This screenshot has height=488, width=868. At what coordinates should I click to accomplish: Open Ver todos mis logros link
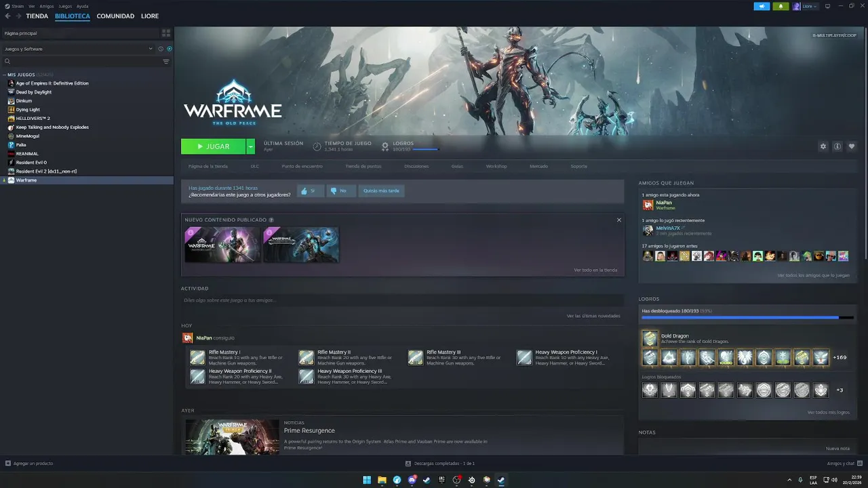tap(828, 412)
